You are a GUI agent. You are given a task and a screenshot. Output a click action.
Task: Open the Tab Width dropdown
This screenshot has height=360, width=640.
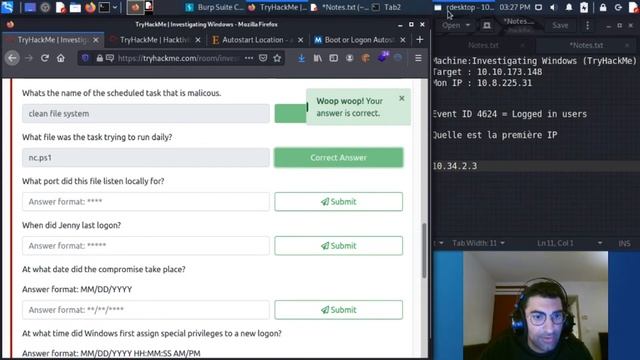pyautogui.click(x=478, y=243)
